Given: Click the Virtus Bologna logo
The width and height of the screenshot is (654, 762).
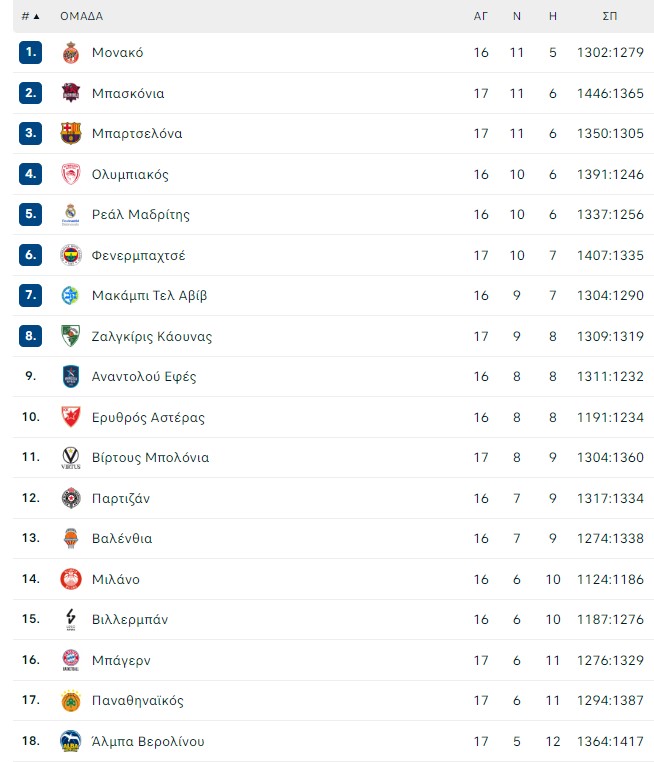Looking at the screenshot, I should 71,457.
